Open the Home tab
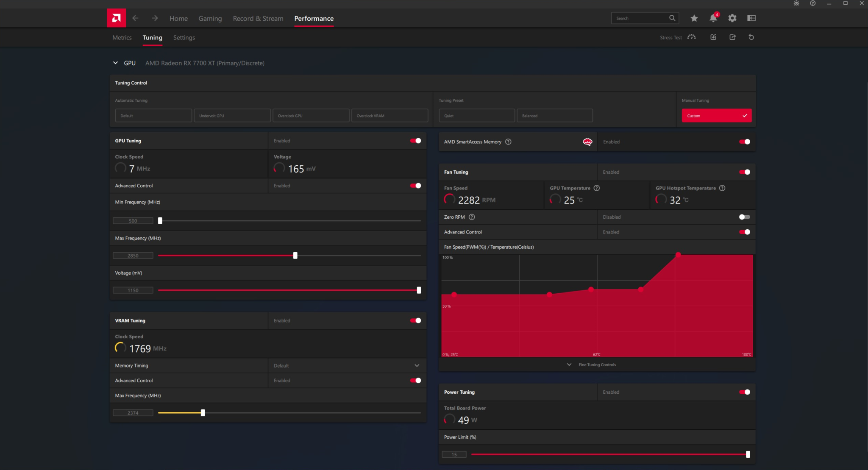This screenshot has width=868, height=470. [178, 18]
